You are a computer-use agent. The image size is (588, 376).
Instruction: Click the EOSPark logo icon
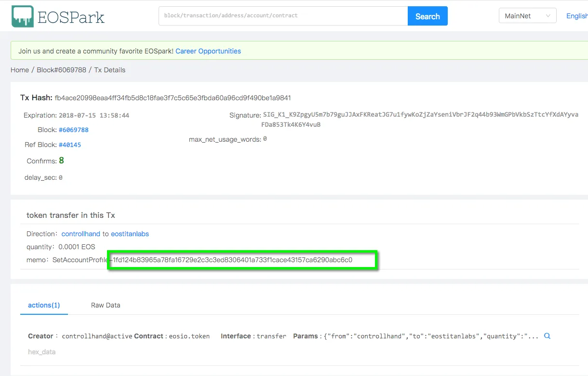(x=23, y=16)
